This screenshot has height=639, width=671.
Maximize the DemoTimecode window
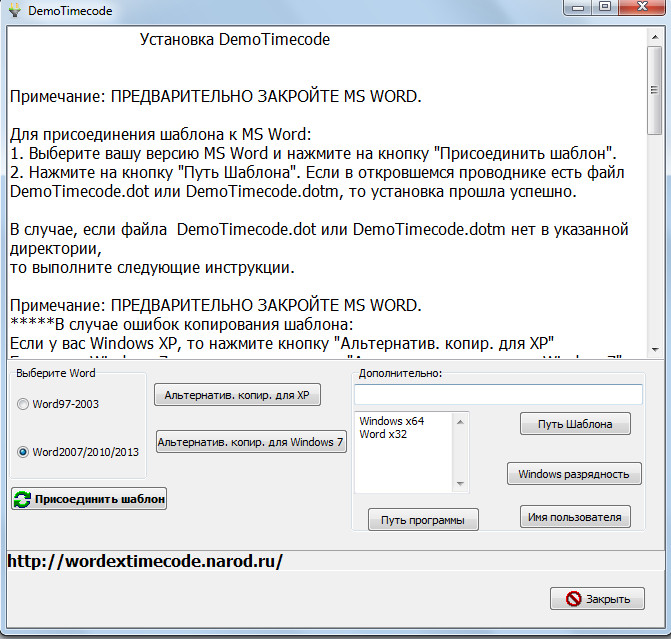coord(605,7)
